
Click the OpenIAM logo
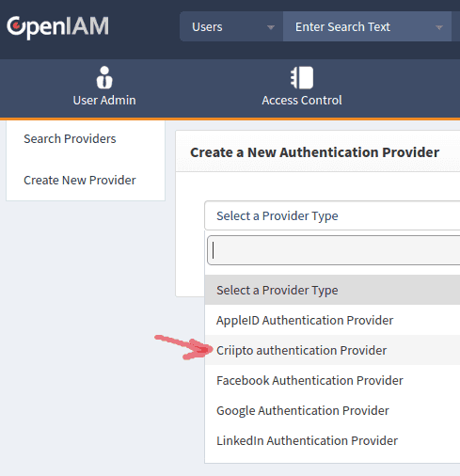click(x=58, y=27)
